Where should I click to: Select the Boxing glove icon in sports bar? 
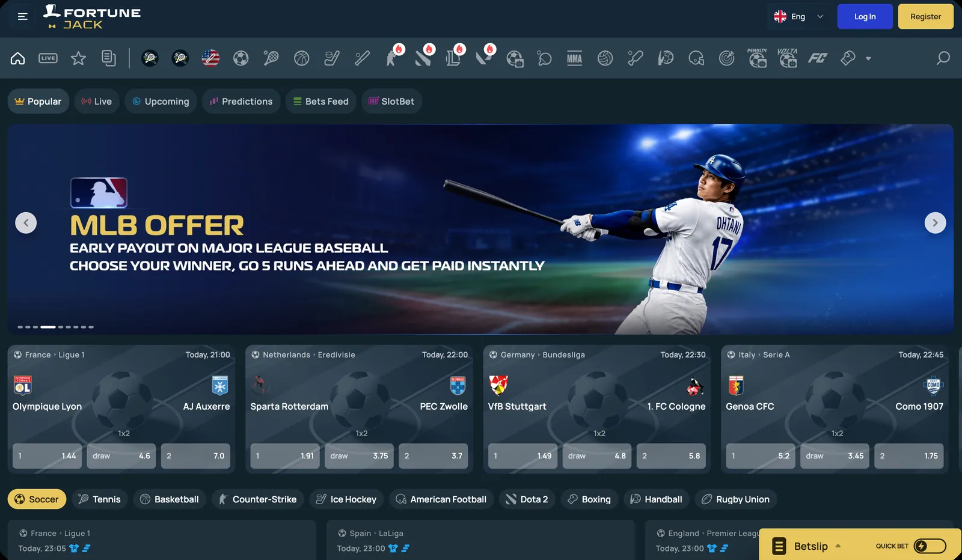pyautogui.click(x=848, y=58)
